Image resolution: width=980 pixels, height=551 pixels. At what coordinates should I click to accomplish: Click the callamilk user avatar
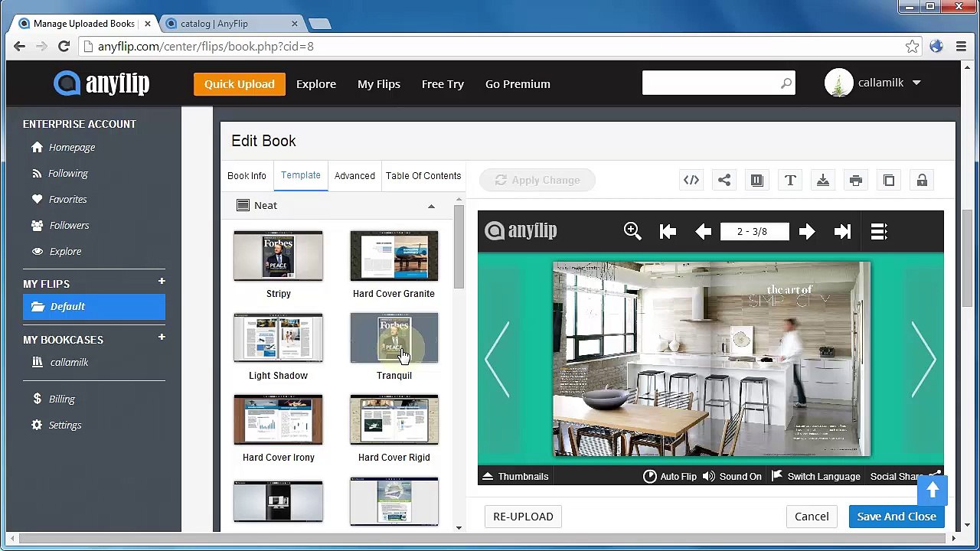[x=839, y=83]
